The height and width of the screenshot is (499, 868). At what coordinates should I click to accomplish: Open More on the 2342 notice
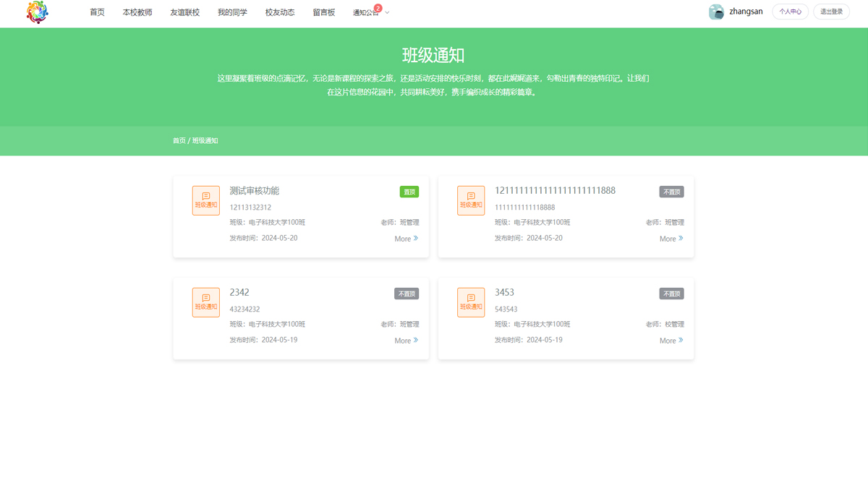406,341
